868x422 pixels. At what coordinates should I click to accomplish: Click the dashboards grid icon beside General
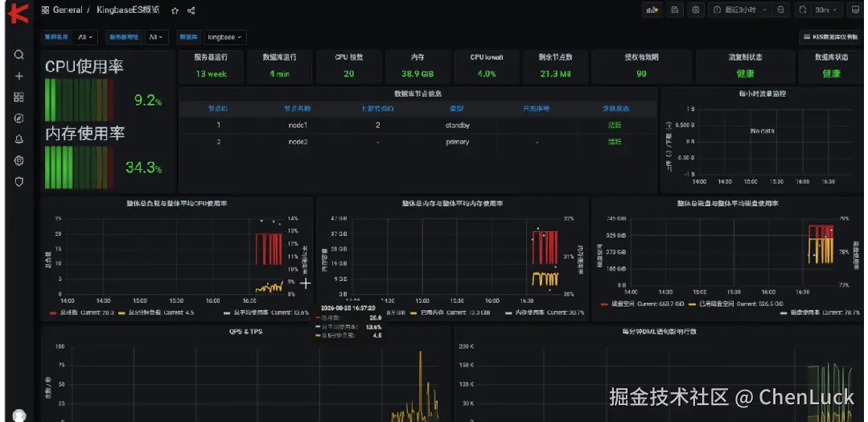point(45,10)
